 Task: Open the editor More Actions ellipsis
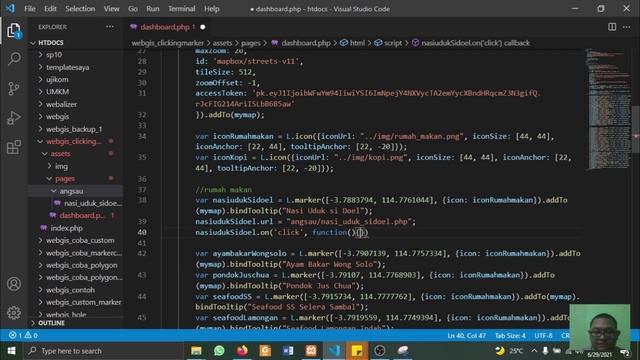627,27
